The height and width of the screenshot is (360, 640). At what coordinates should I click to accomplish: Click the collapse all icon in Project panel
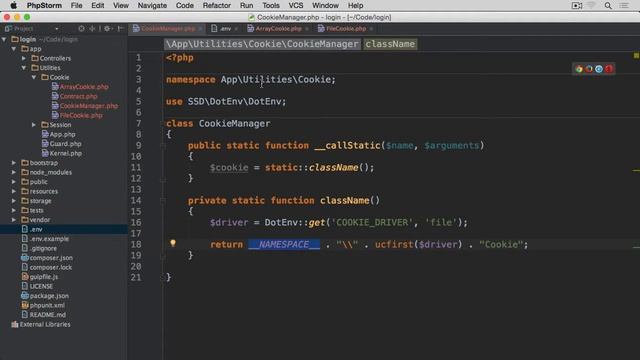coord(92,29)
